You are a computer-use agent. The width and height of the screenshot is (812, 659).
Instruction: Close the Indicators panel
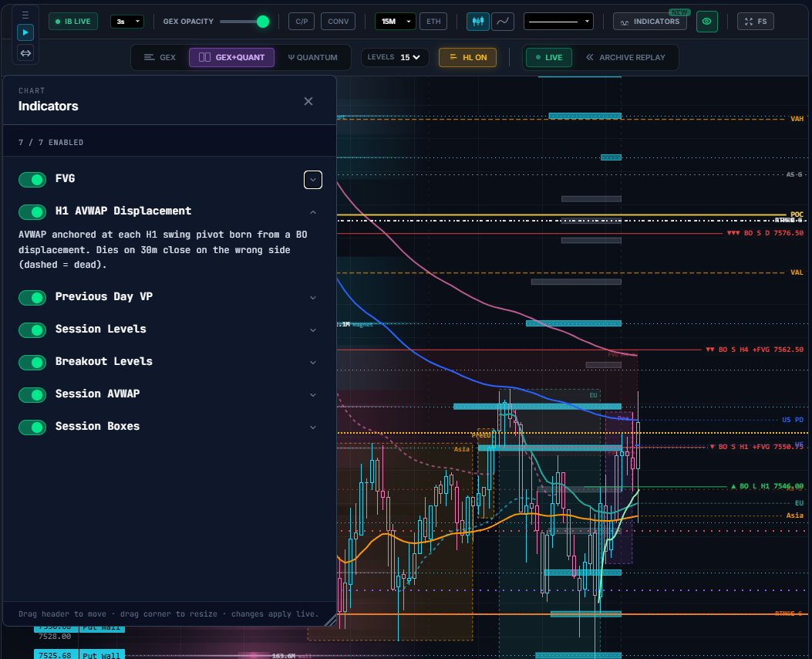click(x=308, y=101)
